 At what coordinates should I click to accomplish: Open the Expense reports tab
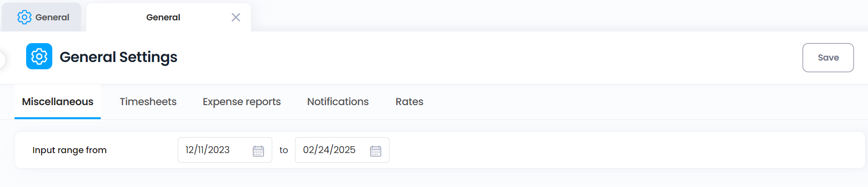242,102
